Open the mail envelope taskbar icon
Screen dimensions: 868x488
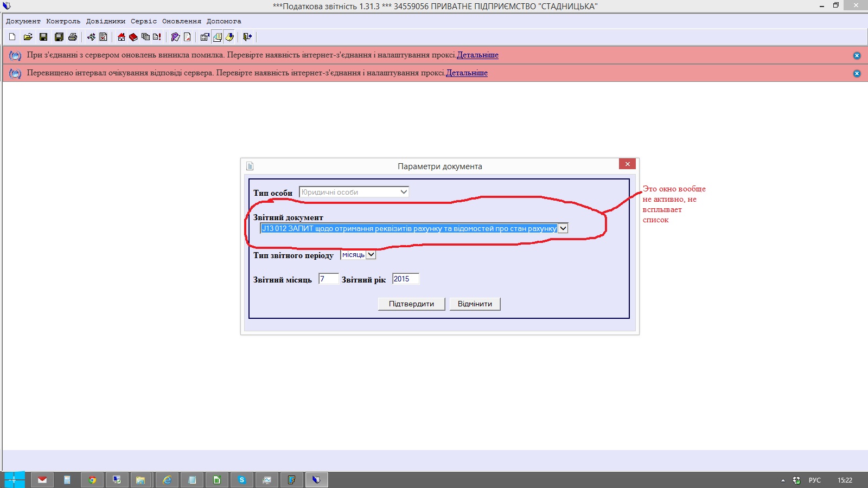click(x=42, y=480)
